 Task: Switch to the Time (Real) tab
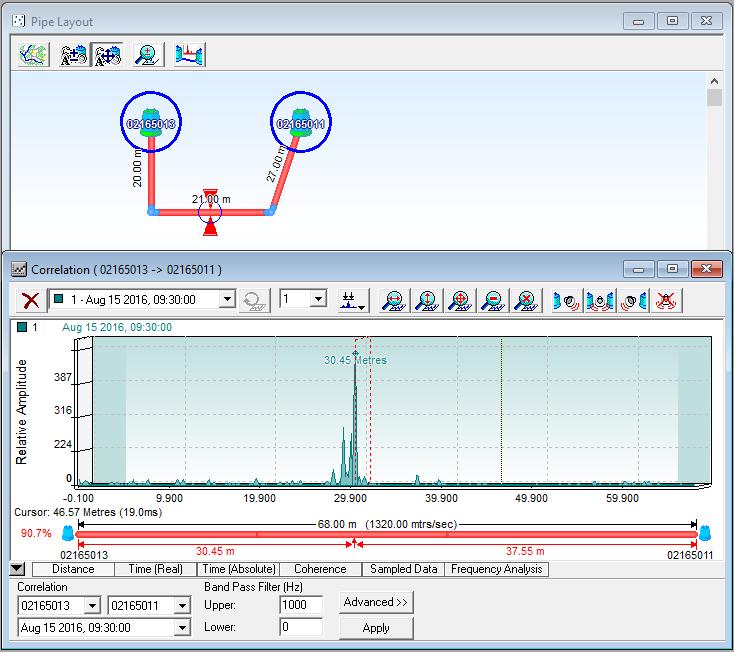155,569
